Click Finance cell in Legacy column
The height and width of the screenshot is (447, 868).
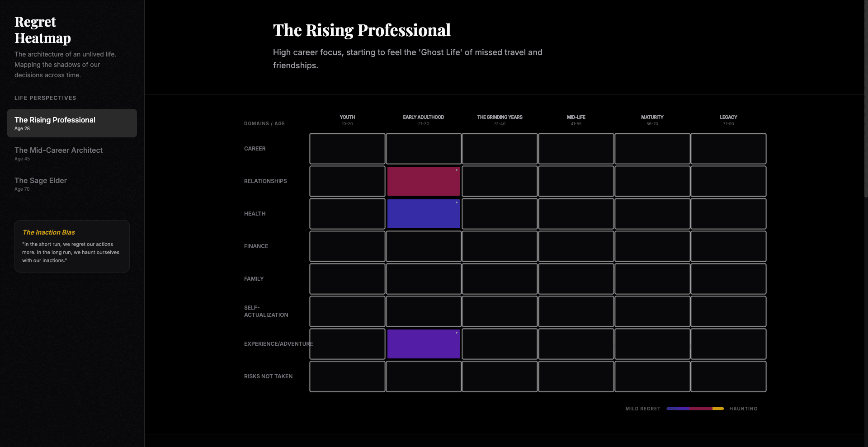click(728, 246)
